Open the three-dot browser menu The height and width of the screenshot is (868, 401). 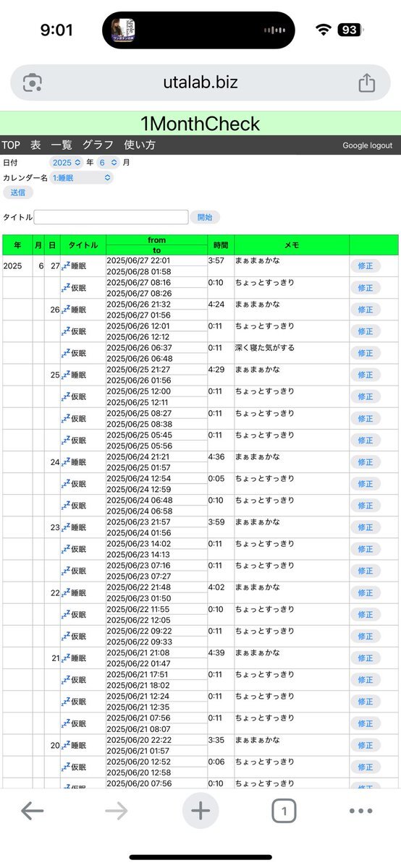tap(361, 812)
